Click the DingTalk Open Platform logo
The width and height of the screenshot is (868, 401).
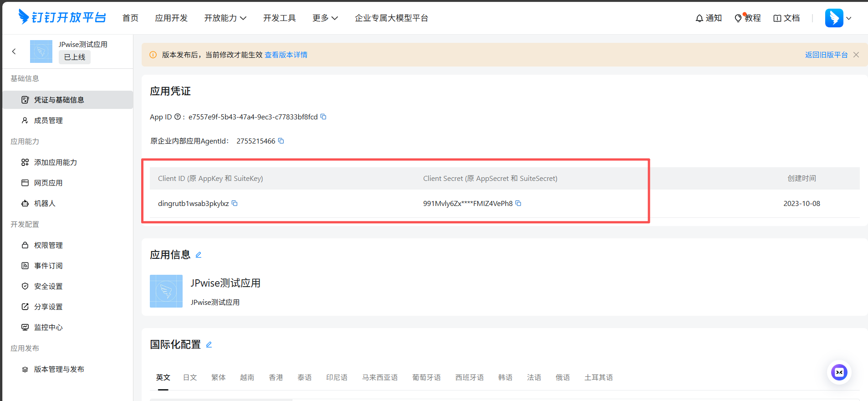click(x=62, y=17)
